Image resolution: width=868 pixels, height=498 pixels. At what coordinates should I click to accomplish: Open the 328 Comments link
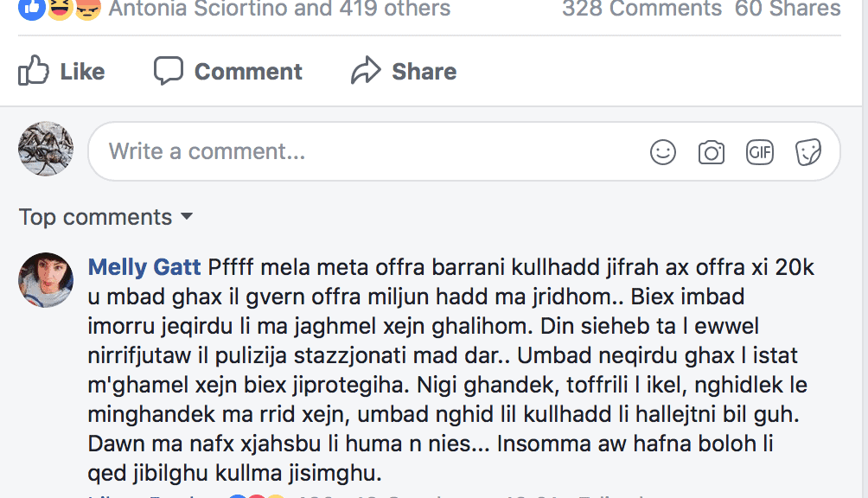point(641,10)
